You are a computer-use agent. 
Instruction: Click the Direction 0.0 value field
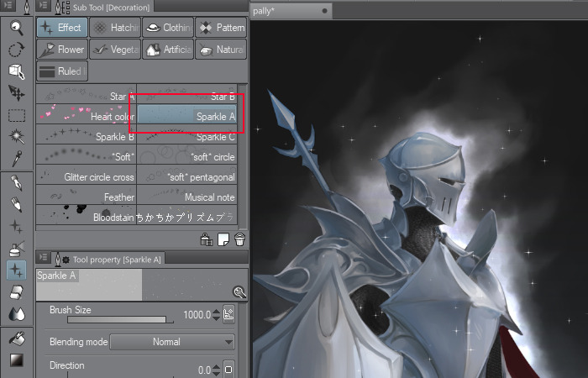coord(204,370)
